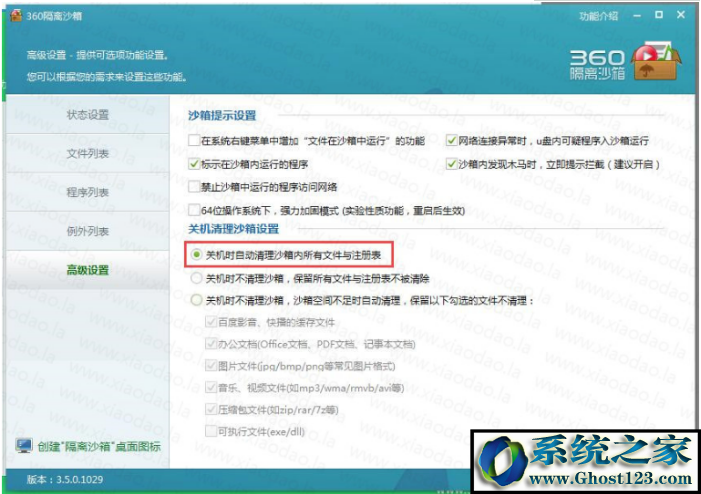Check 可执行文件(exe/dll) checkbox

211,431
